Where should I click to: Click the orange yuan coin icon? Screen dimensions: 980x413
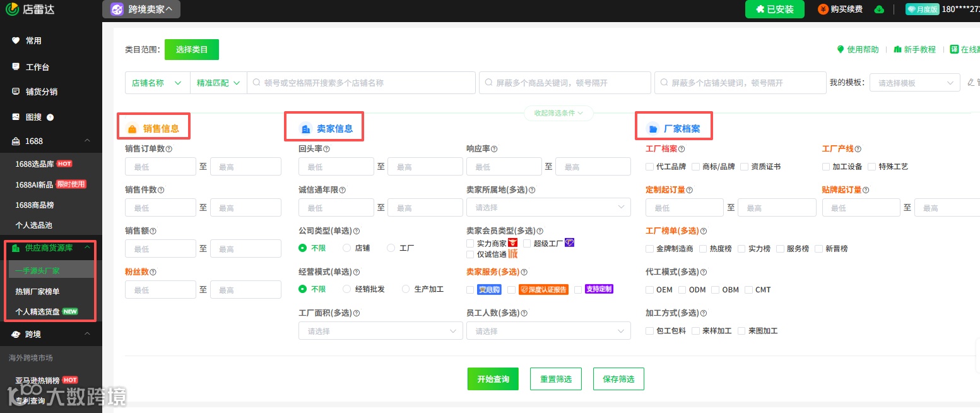823,9
